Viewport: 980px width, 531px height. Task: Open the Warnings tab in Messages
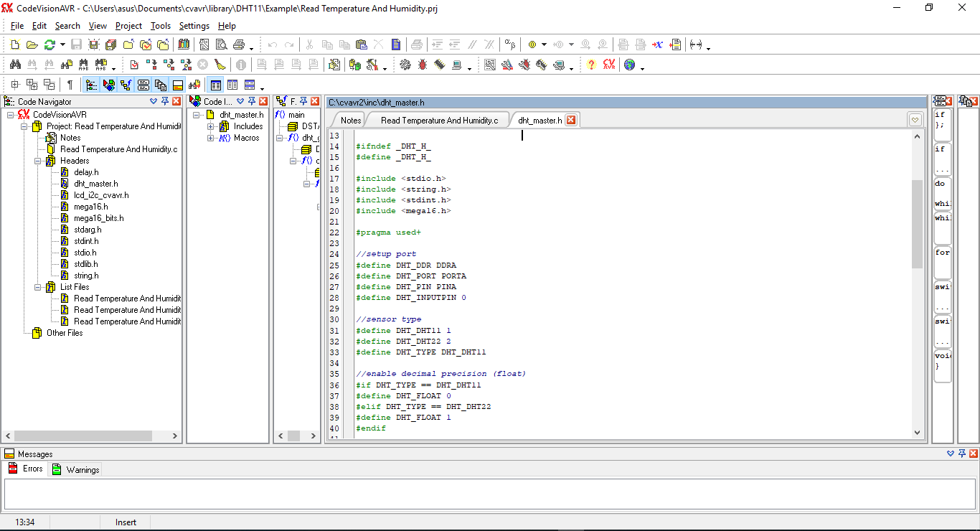76,469
